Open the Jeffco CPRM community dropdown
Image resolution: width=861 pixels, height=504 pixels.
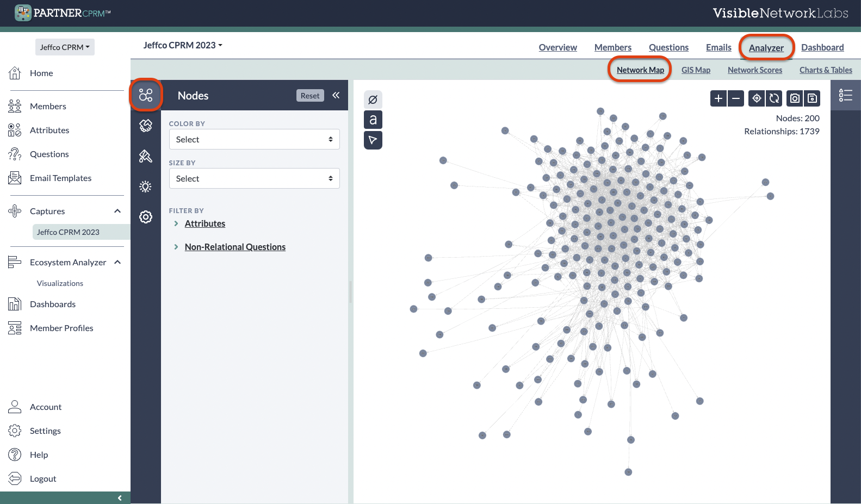click(65, 47)
